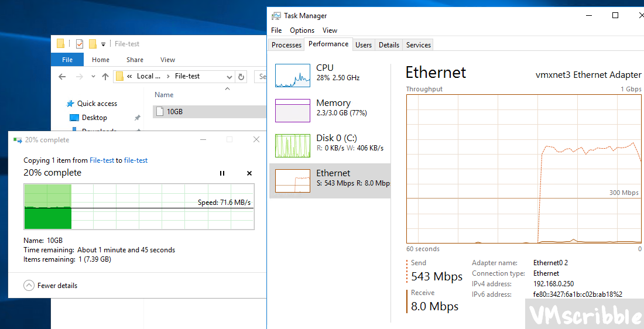Viewport: 644px width, 329px height.
Task: Open the Services tab
Action: [x=419, y=45]
